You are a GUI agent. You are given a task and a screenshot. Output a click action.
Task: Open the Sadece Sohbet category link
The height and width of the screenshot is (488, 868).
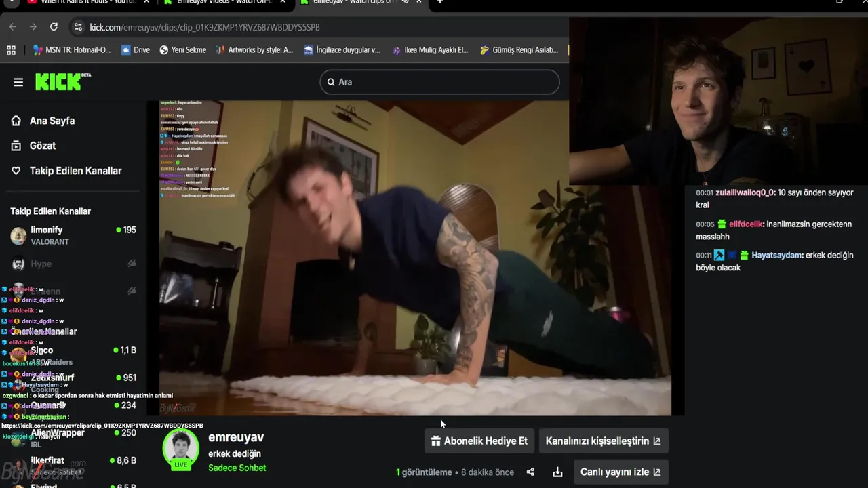click(x=237, y=468)
